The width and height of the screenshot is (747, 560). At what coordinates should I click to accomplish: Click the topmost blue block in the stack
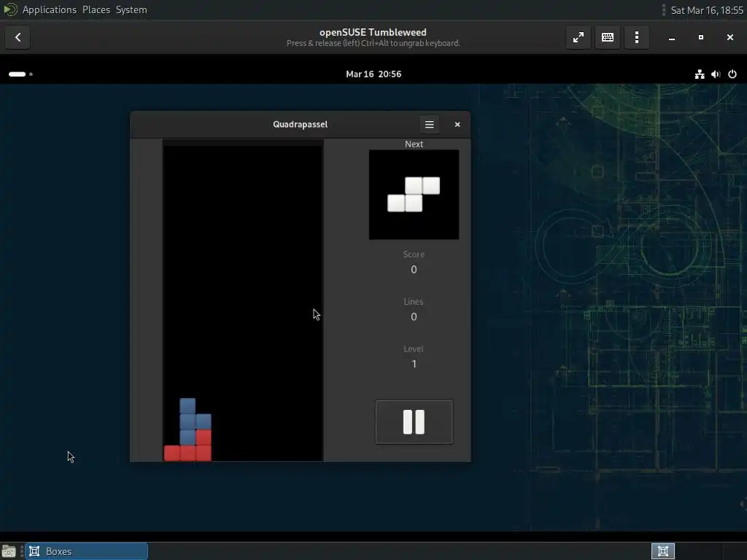[187, 405]
